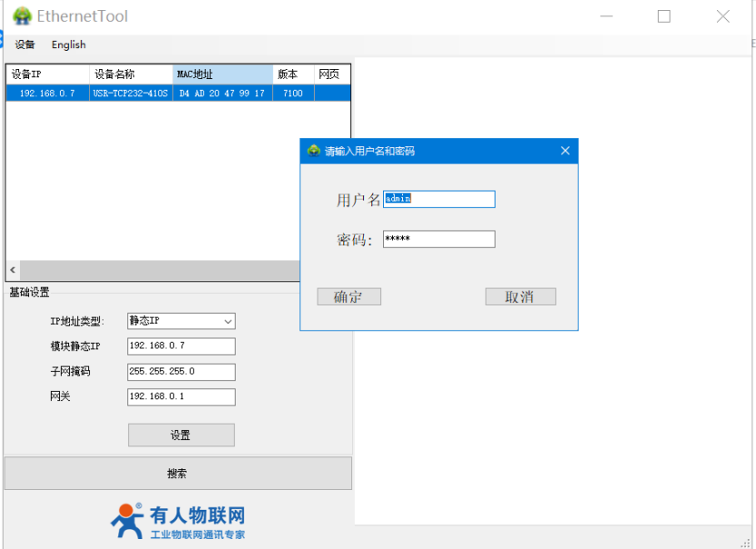The image size is (756, 549).
Task: Click the login dialog's title icon
Action: [x=314, y=151]
